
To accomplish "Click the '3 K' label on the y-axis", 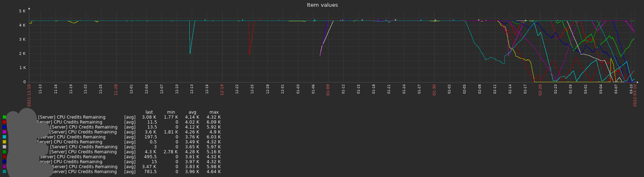I will coord(22,40).
